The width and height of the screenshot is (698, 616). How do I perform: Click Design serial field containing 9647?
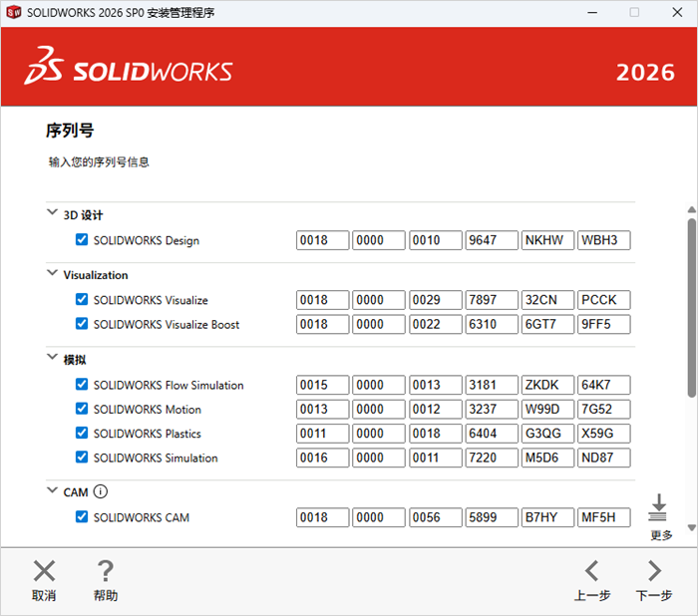492,240
